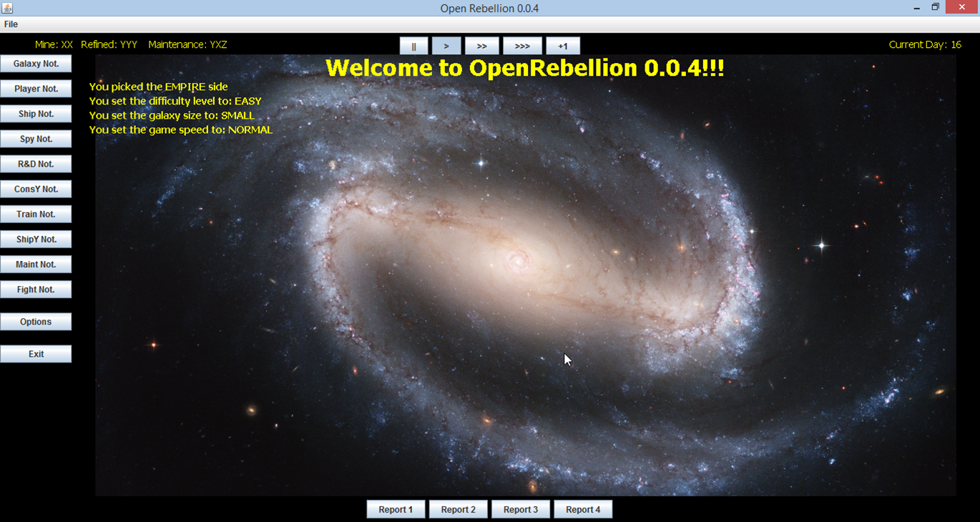Open Player Not. notifications

point(36,89)
